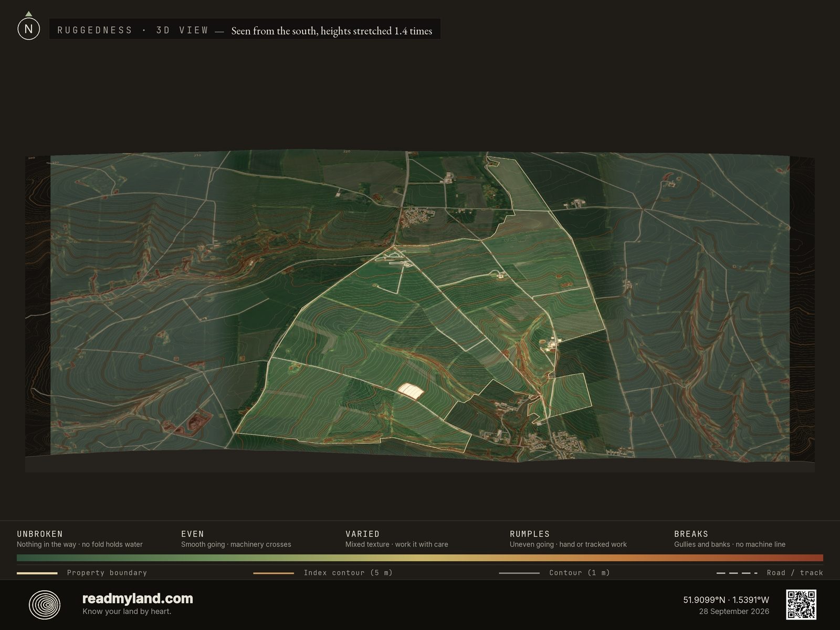Click 'Mixed texture · work it with care'
The height and width of the screenshot is (630, 840).
397,544
